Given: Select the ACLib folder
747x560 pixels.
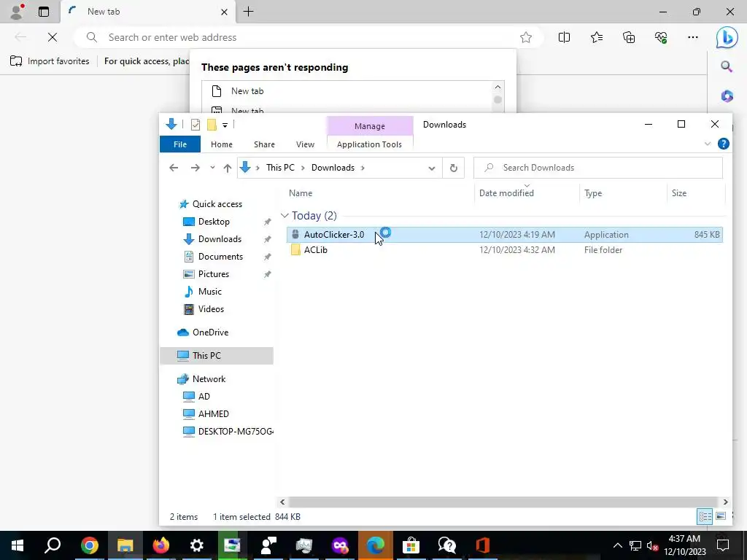Looking at the screenshot, I should tap(315, 250).
